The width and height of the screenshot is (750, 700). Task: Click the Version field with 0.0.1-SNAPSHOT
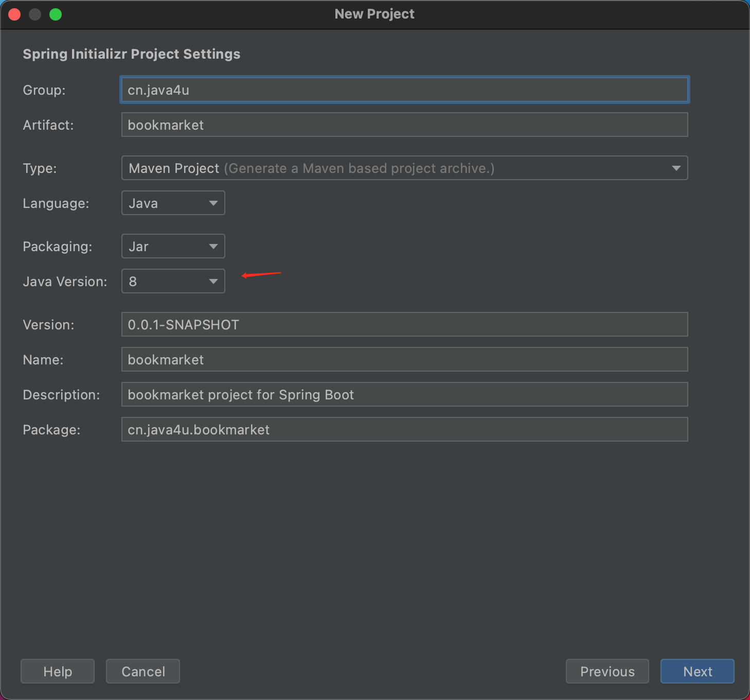[404, 325]
